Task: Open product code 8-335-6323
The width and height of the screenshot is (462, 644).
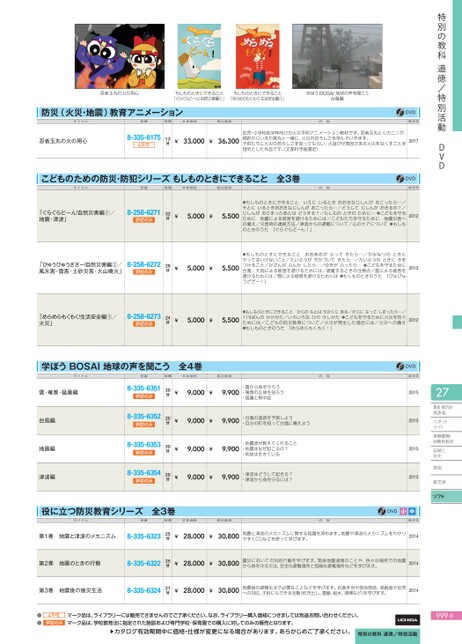Action: pos(143,536)
